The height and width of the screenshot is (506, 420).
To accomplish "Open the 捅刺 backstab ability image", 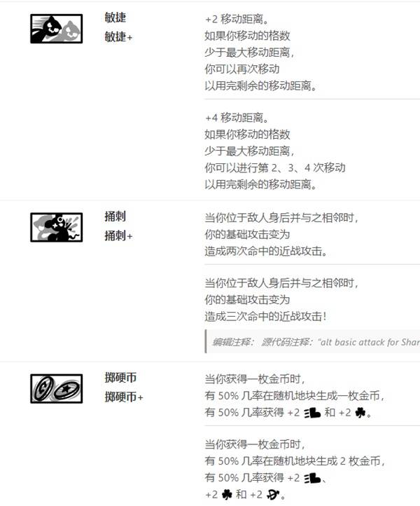I will 57,227.
